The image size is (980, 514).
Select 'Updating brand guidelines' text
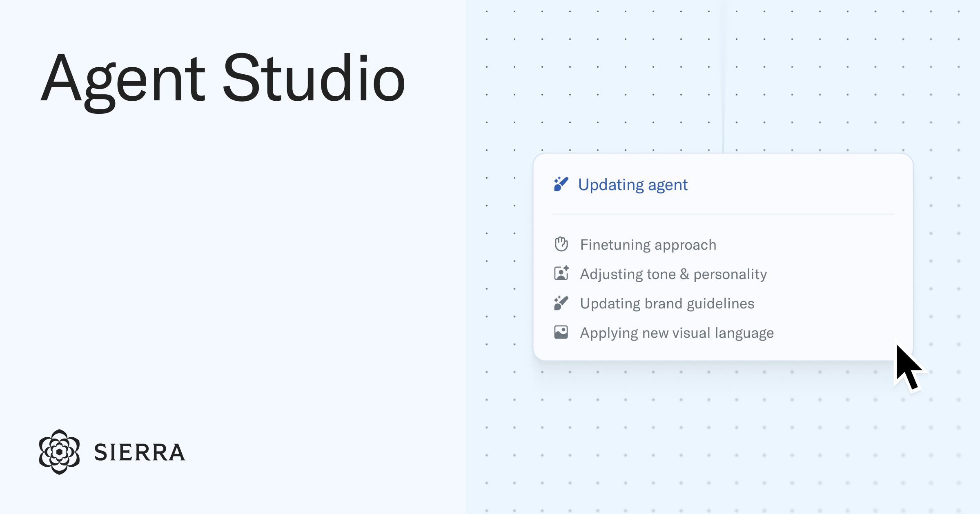(x=667, y=304)
